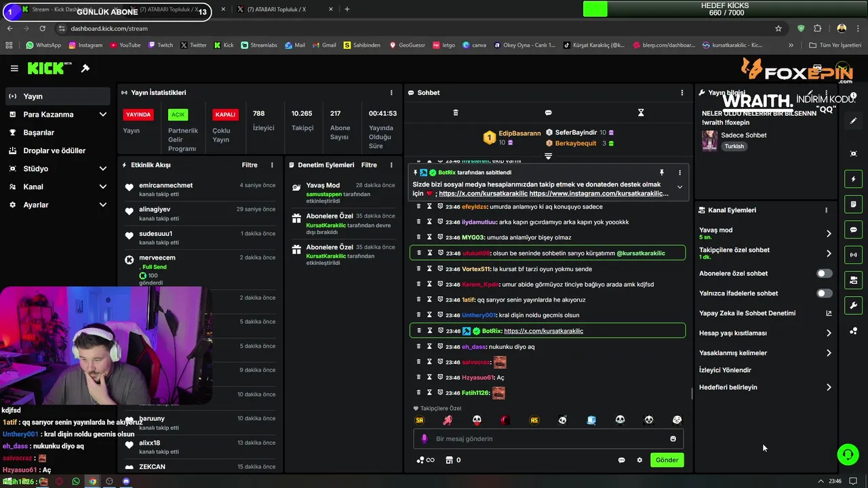The width and height of the screenshot is (868, 488).
Task: Open the Yasaklanmış kelimeler arrow
Action: tap(829, 352)
